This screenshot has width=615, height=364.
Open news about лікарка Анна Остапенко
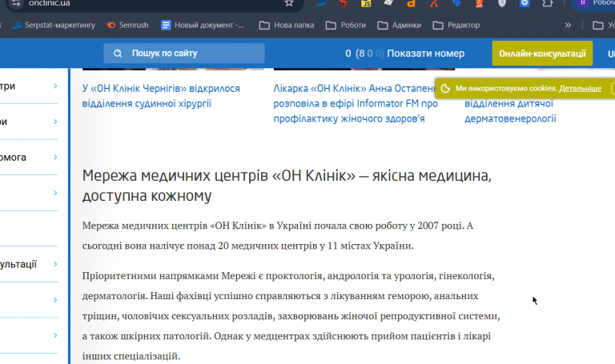click(356, 103)
